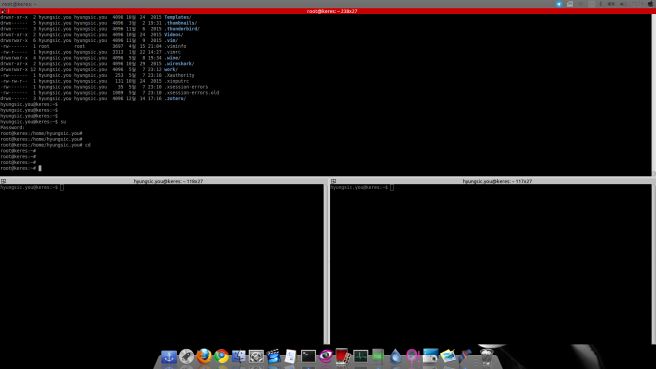Image resolution: width=656 pixels, height=369 pixels.
Task: Open the camera screenshot tool in dock
Action: 430,356
